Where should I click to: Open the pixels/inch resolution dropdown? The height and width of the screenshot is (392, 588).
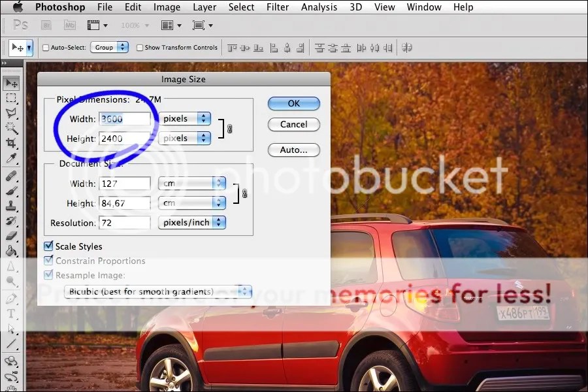192,222
